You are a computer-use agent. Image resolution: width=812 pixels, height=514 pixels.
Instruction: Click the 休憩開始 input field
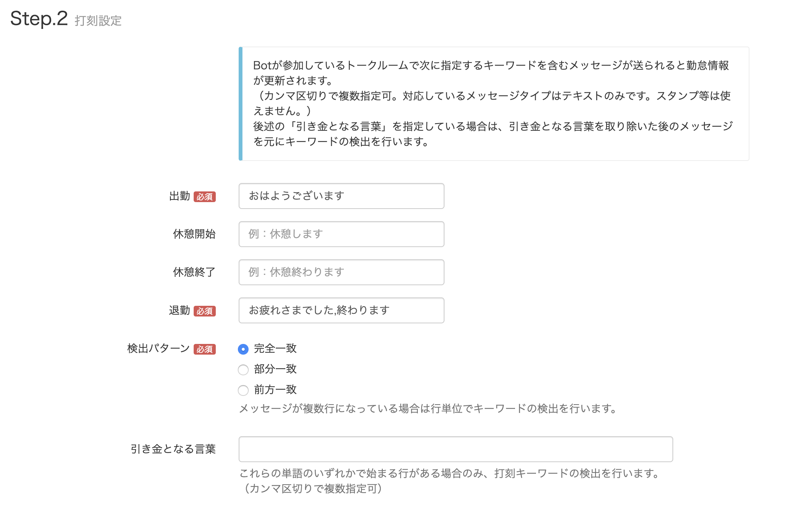click(x=341, y=234)
